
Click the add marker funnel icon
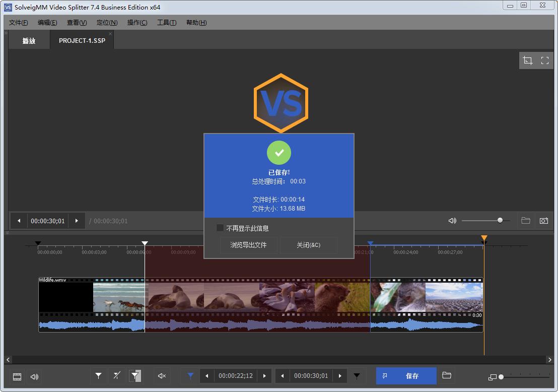coord(99,376)
